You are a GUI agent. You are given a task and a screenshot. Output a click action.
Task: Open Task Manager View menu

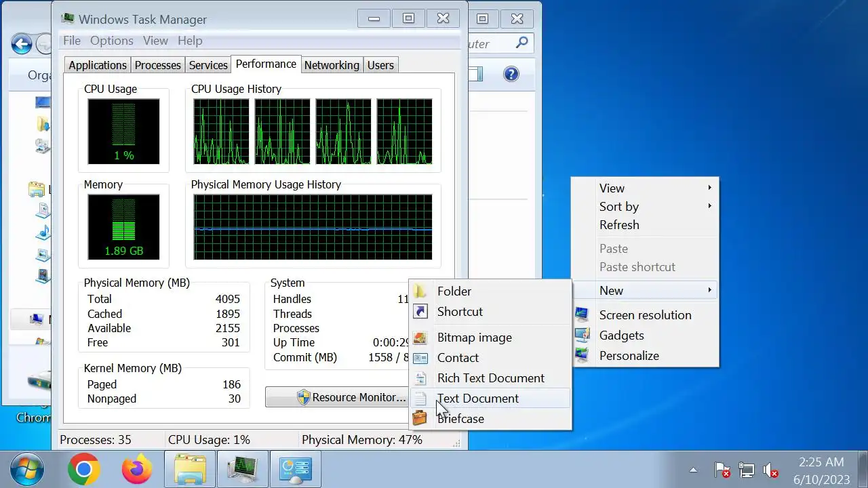[x=155, y=41]
